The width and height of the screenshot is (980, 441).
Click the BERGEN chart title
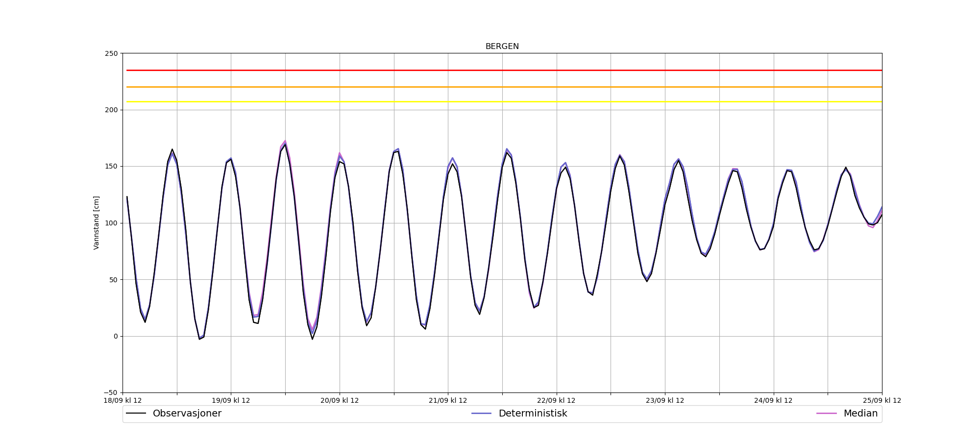coord(502,47)
